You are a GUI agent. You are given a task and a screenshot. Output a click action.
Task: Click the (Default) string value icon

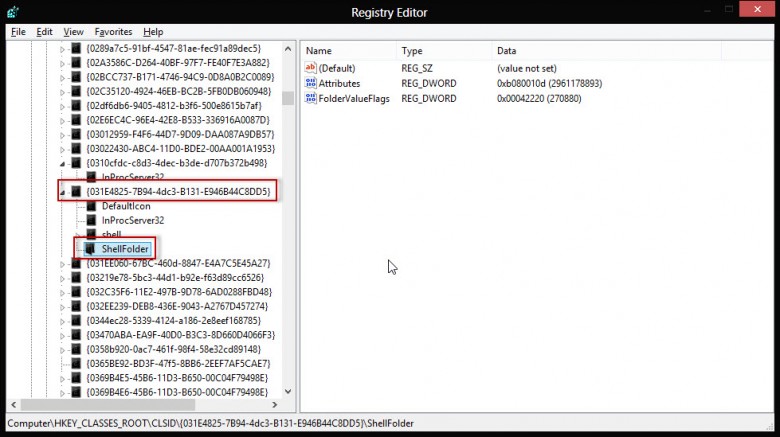[310, 68]
